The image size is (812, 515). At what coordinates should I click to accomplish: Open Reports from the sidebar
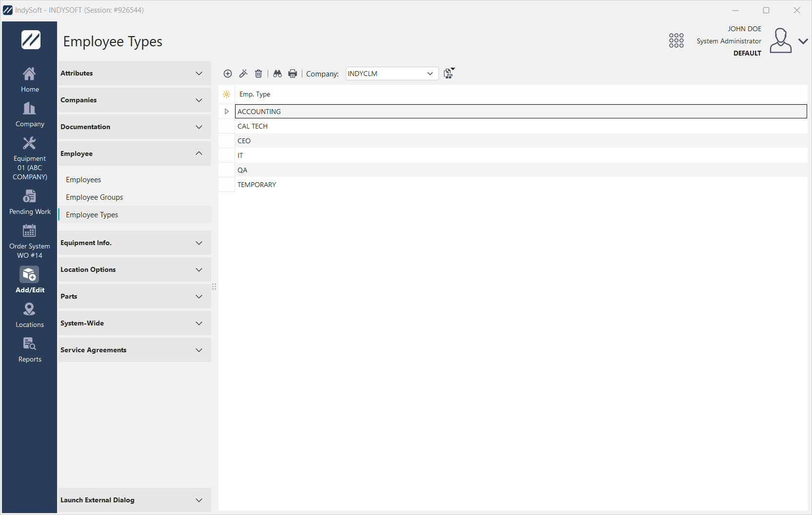[x=30, y=350]
